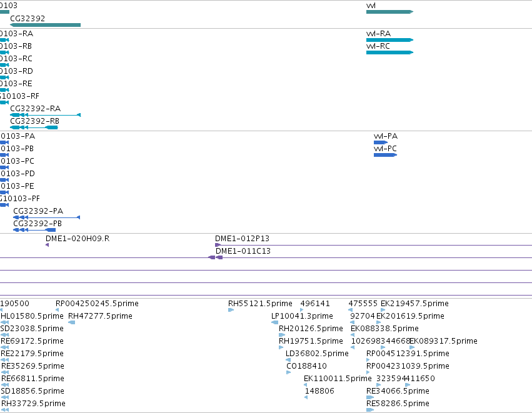532x413 pixels.
Task: Open the 475555 EST feature
Action: 351,310
